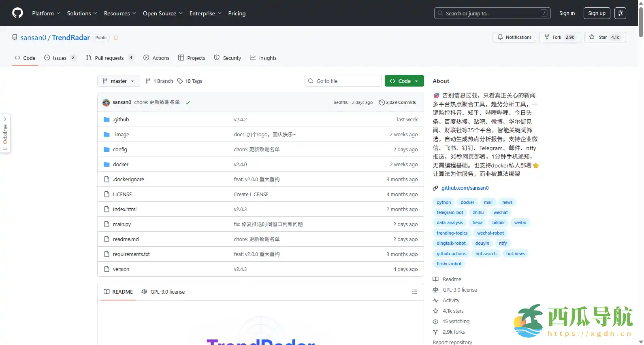Open the 10 Tags link

pyautogui.click(x=190, y=81)
